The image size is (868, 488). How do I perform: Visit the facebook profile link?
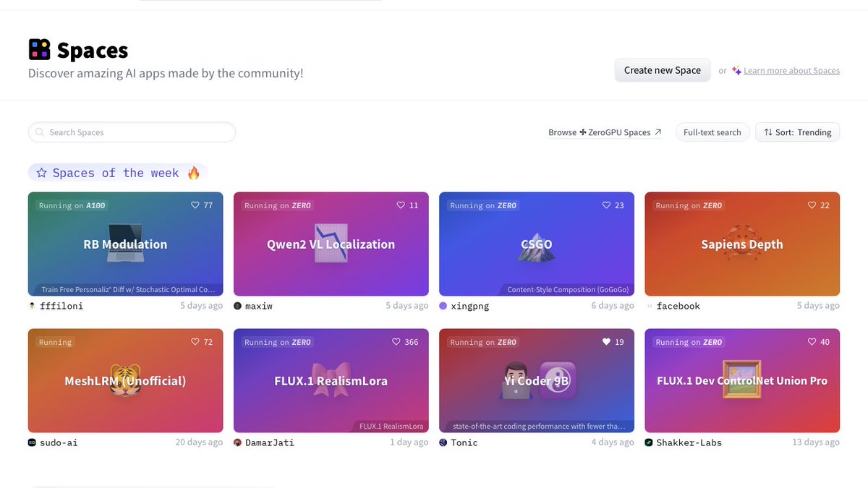point(678,306)
